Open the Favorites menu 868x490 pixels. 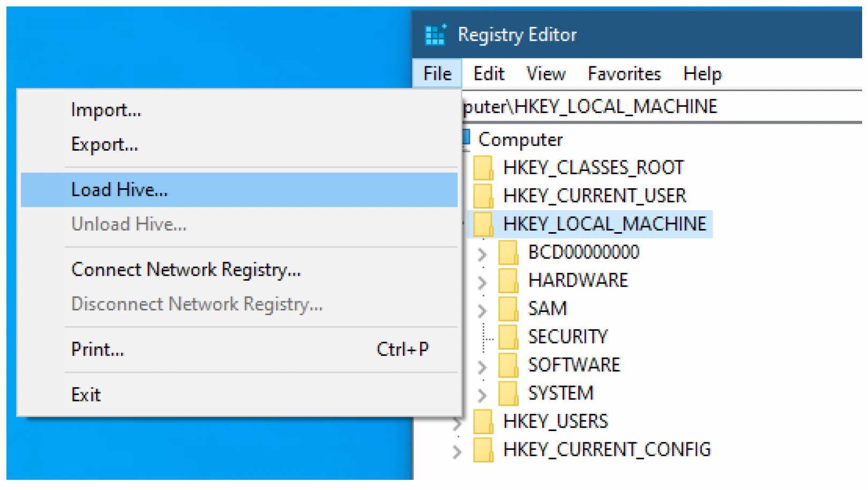click(624, 73)
